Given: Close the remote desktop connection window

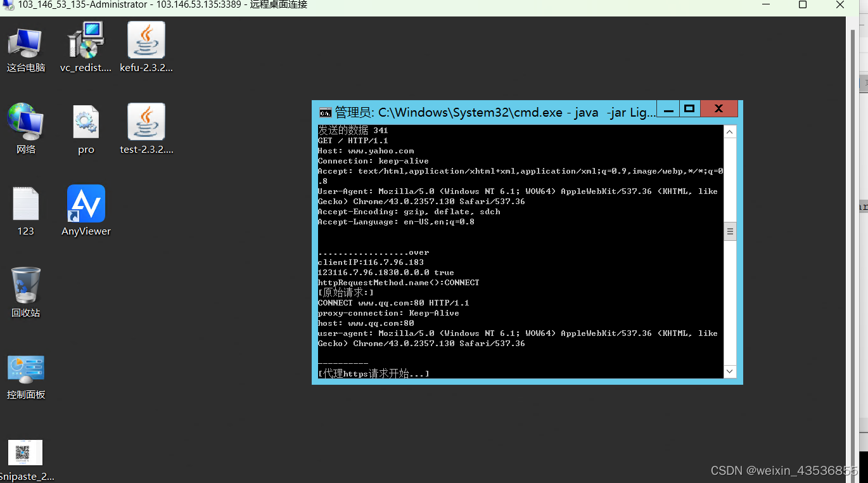Looking at the screenshot, I should coord(840,5).
